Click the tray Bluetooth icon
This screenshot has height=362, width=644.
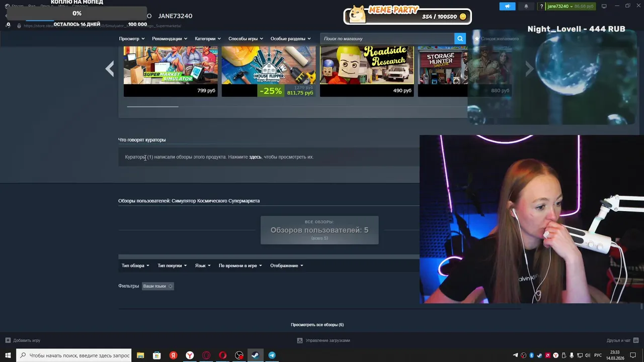tap(532, 355)
